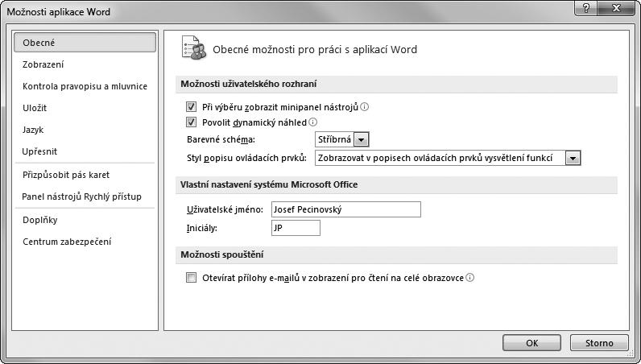Viewport: 641px width, 364px height.
Task: Click the Iniciály input field
Action: tap(296, 228)
